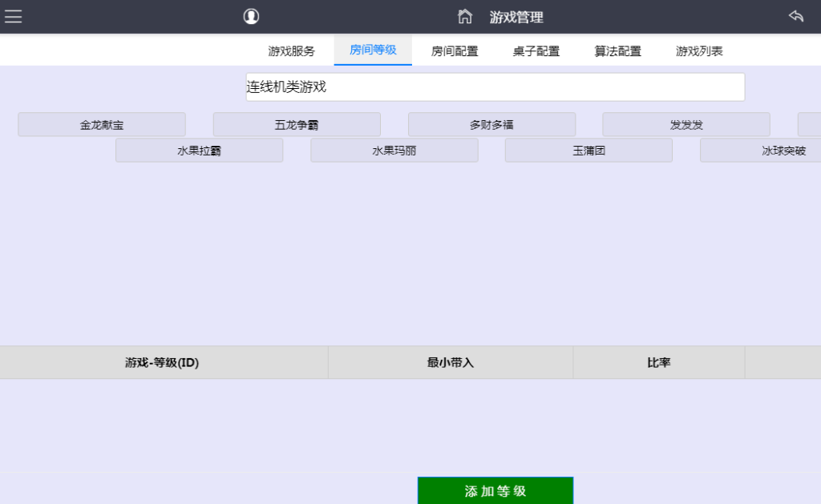821x504 pixels.
Task: Select the 金龙献宝 game
Action: point(101,124)
